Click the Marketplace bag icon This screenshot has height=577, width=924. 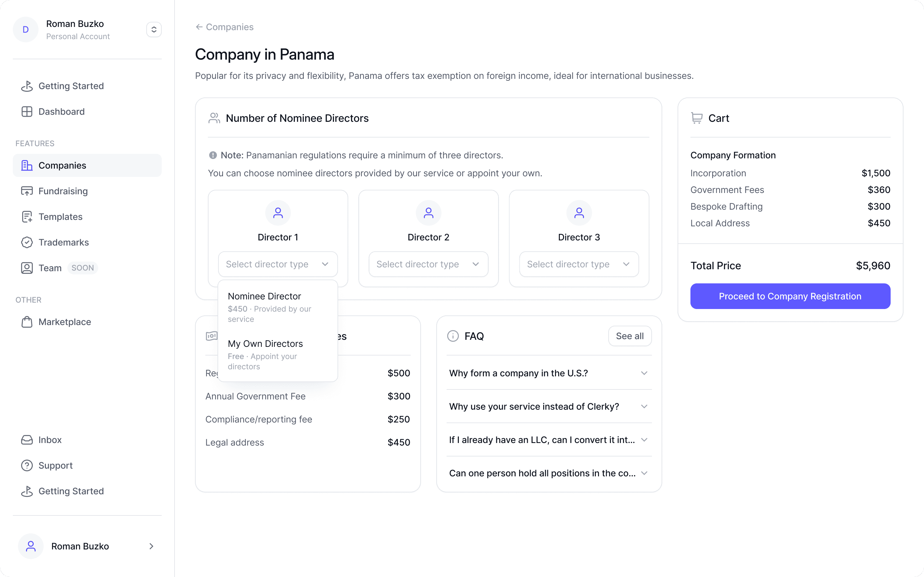[x=27, y=322]
